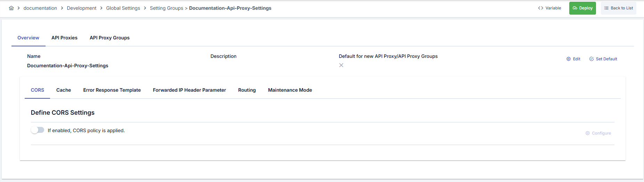The width and height of the screenshot is (644, 182).
Task: Enable the CORS policy toggle
Action: click(38, 130)
